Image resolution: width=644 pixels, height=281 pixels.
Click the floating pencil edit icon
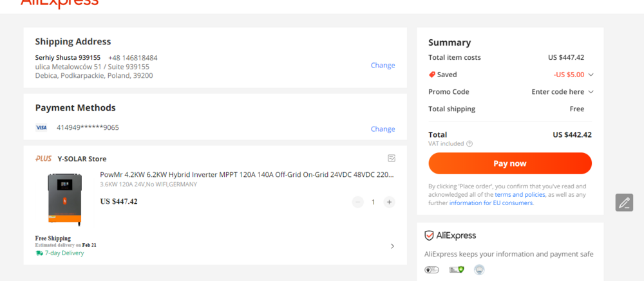point(623,203)
